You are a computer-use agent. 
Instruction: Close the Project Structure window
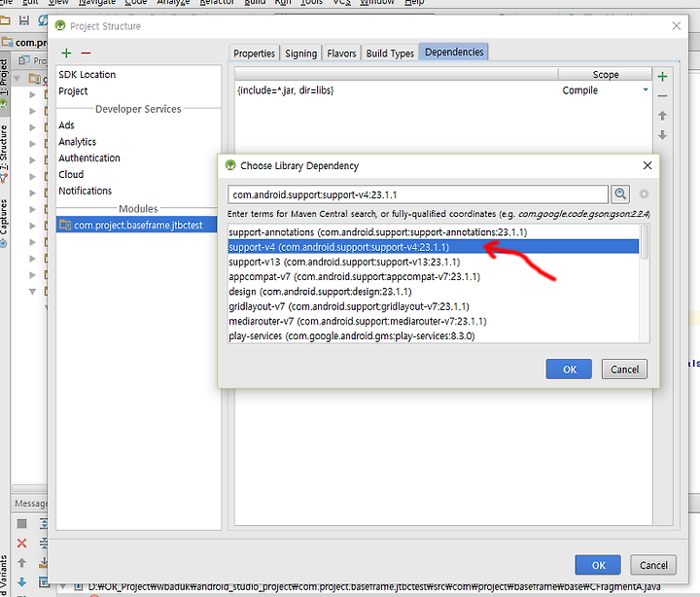point(676,26)
